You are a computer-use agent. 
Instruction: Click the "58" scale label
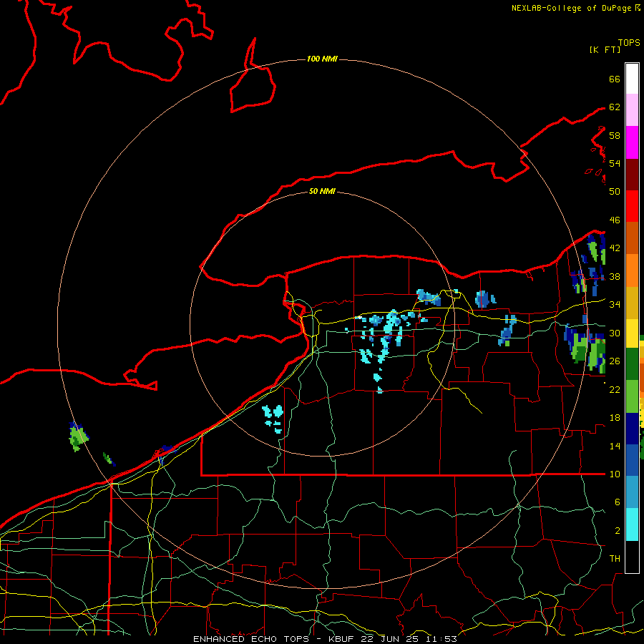pyautogui.click(x=615, y=135)
